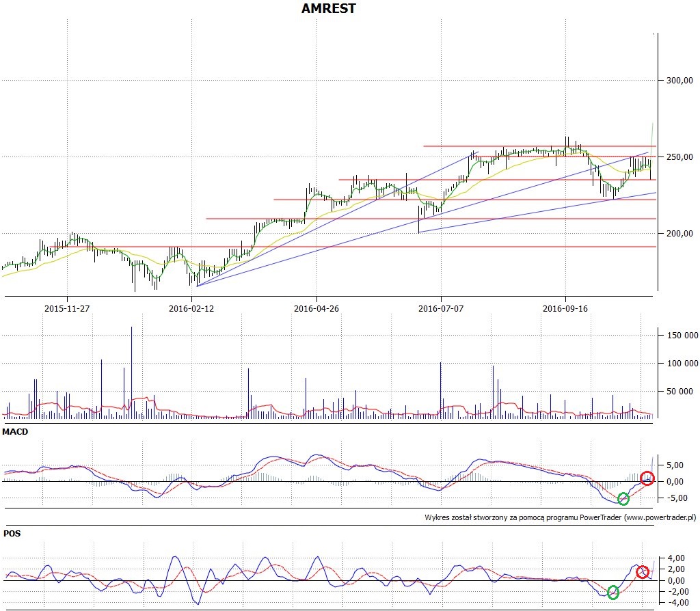Select the 2016-07-07 date label

click(441, 308)
